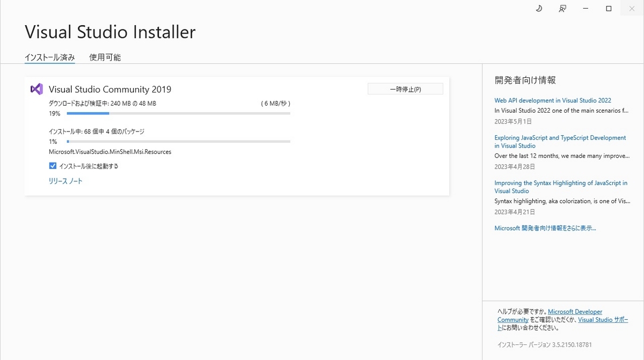Click the インストール中: 68 個中 4 個のパッケージ text

(x=97, y=131)
